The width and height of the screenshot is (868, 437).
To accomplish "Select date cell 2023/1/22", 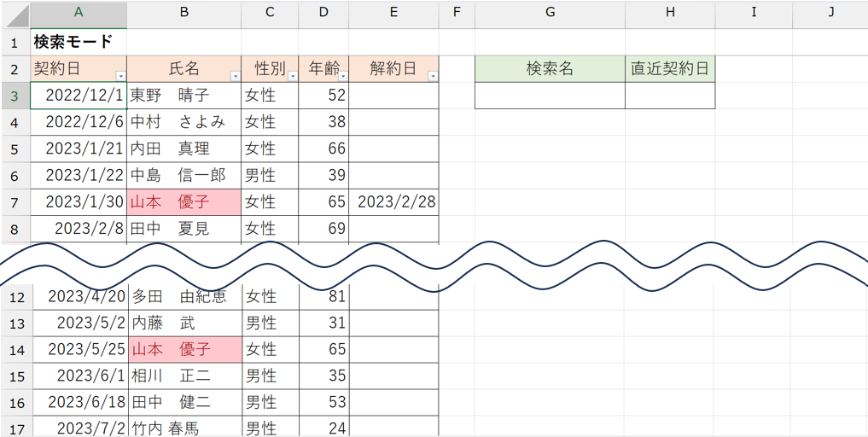I will click(79, 176).
